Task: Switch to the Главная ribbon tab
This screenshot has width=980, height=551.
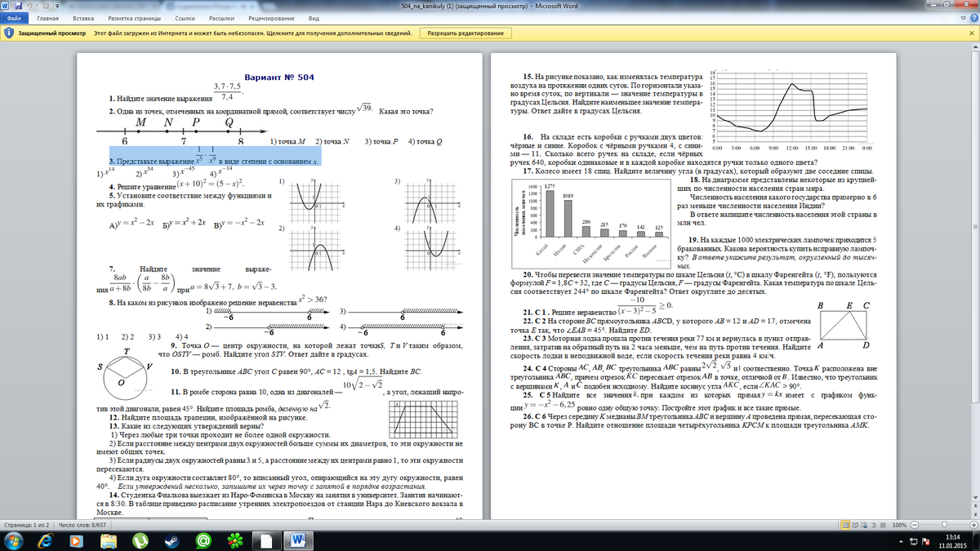Action: [x=47, y=17]
